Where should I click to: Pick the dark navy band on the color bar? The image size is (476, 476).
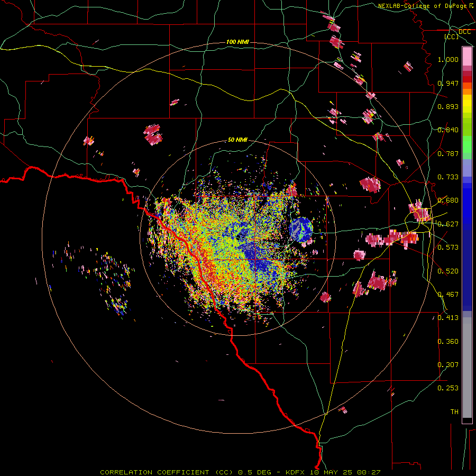pos(467,267)
